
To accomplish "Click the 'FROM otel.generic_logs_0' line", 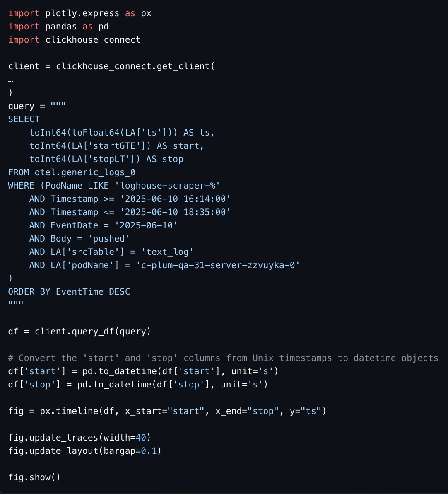I will [x=72, y=172].
